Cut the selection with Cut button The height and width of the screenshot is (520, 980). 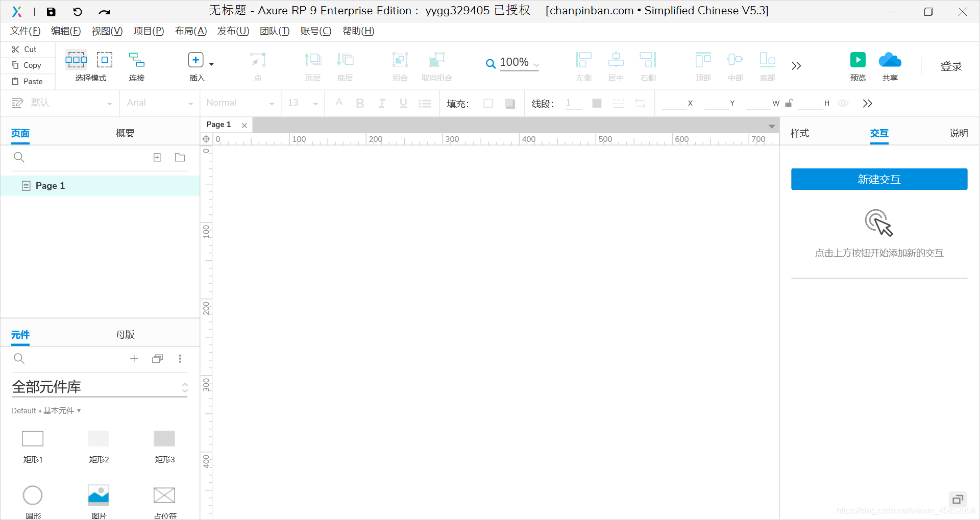point(24,49)
